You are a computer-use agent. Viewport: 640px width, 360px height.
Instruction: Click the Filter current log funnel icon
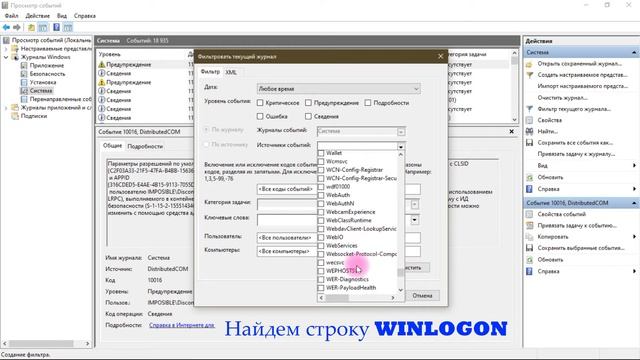529,109
